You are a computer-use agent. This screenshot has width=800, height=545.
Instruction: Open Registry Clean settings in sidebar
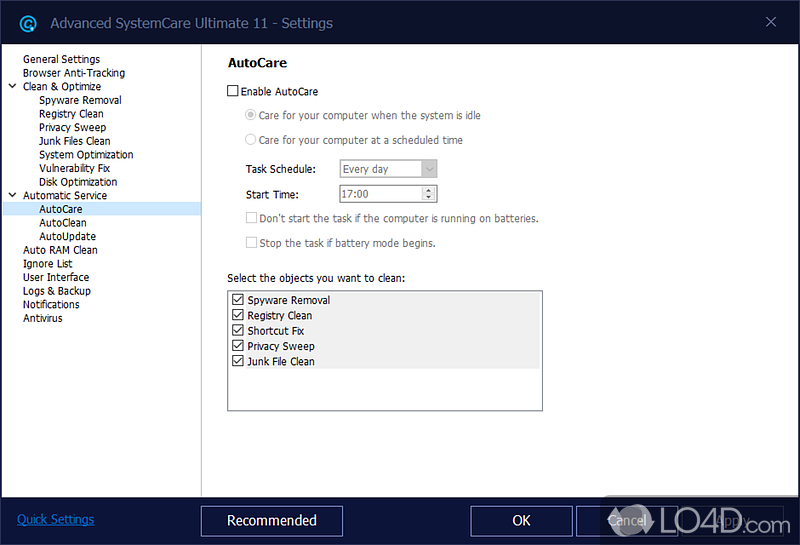71,114
